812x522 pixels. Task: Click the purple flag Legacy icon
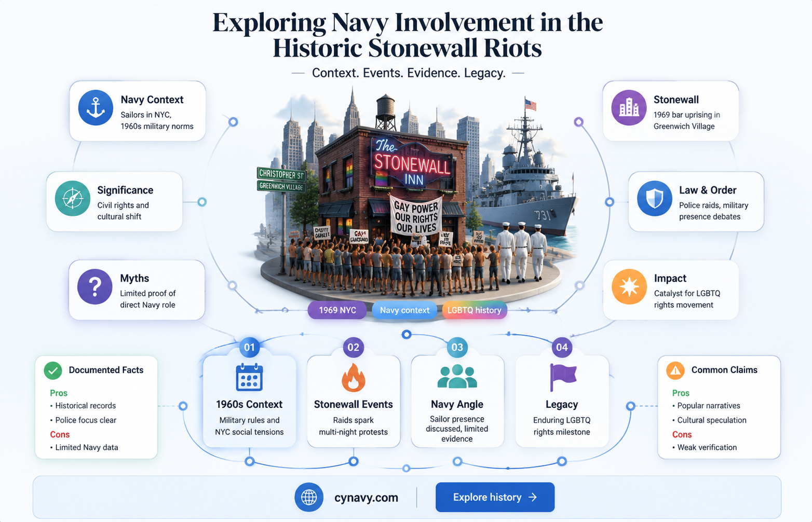point(562,377)
